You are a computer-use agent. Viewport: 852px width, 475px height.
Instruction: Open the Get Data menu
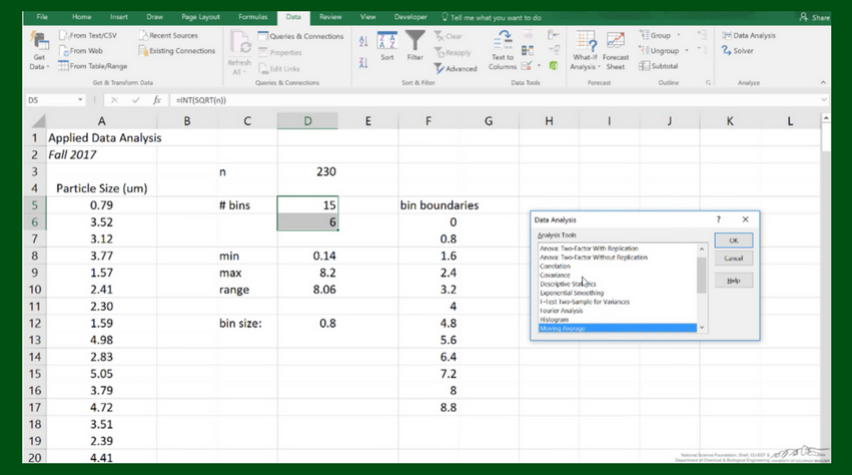(x=39, y=51)
